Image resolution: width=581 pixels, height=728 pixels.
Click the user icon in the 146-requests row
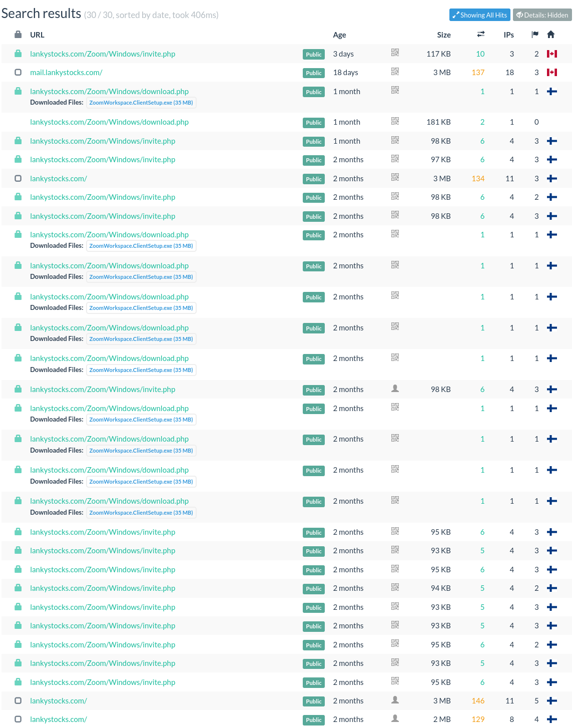point(395,700)
